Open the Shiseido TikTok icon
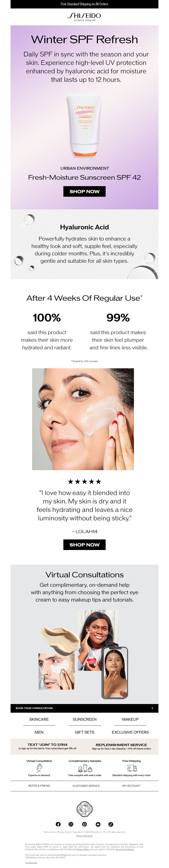 click(111, 824)
